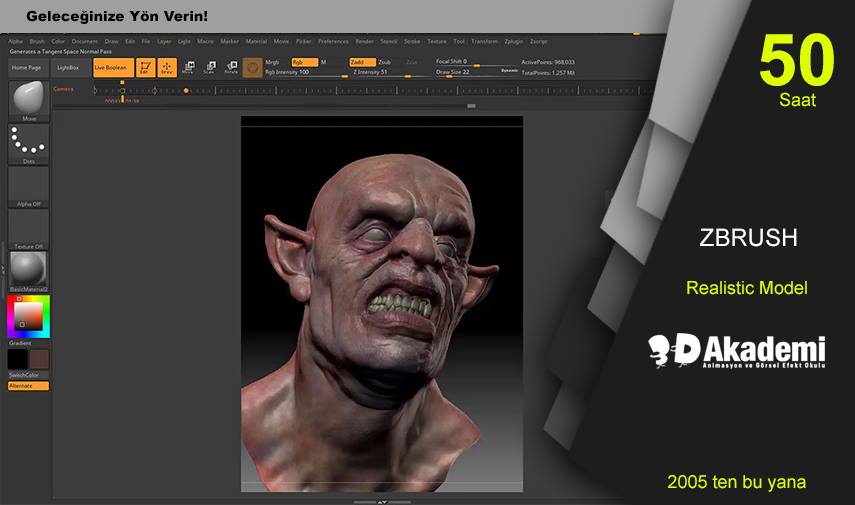Click the Camera timeline track
This screenshot has height=505, width=855.
350,90
